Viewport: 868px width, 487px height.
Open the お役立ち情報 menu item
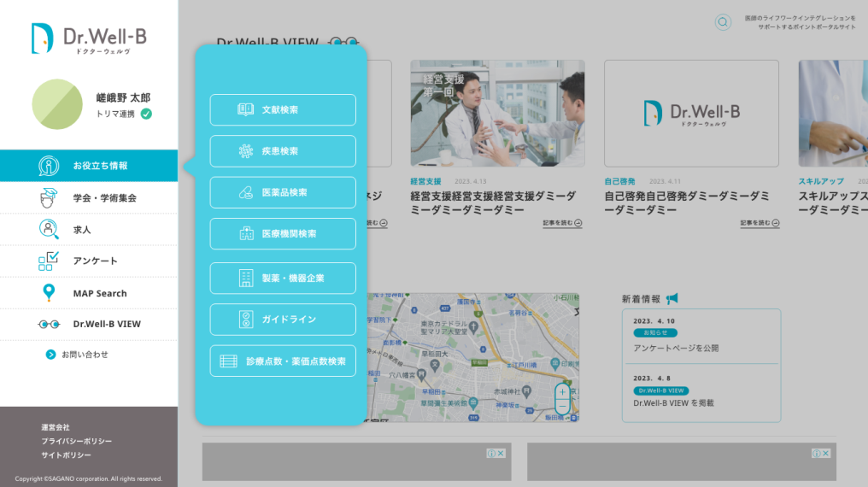pos(89,166)
